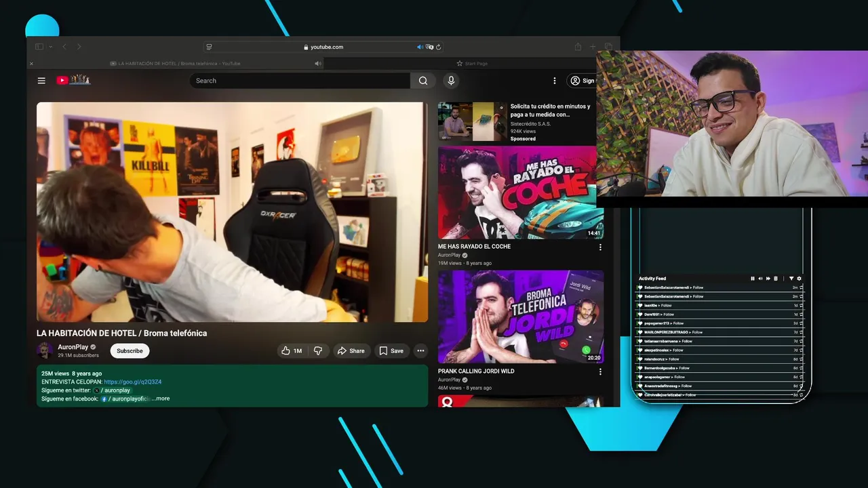This screenshot has width=868, height=488.
Task: Replay the MARLONPEREZBUITRAGO follow alert
Action: pyautogui.click(x=801, y=332)
